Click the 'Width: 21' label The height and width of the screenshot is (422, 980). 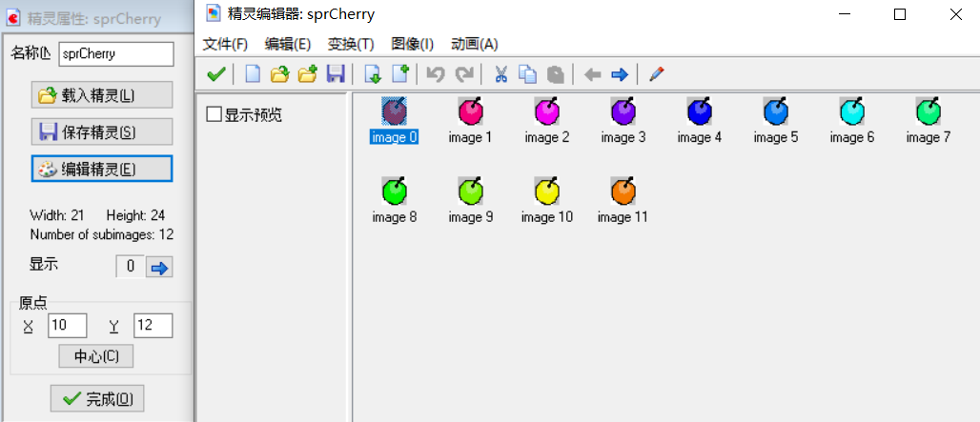[57, 215]
